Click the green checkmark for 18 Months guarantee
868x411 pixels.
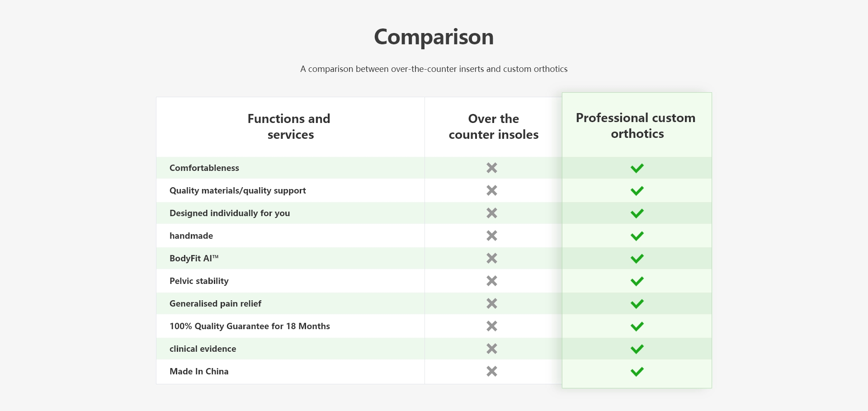pyautogui.click(x=637, y=326)
